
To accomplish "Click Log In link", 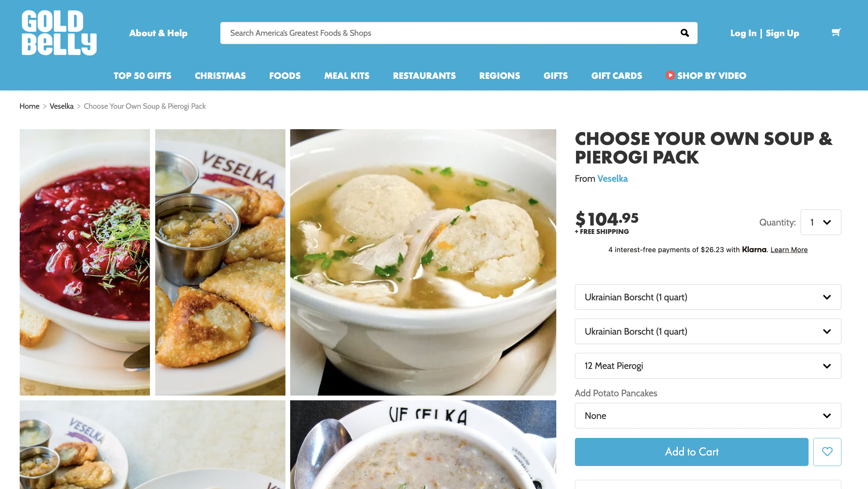I will tap(743, 33).
